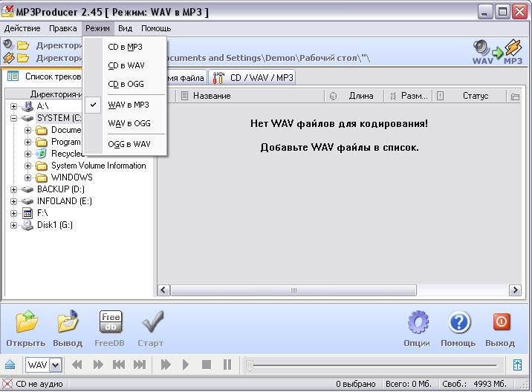Expand the BACKUP (D:) drive
Image resolution: width=532 pixels, height=392 pixels.
(x=13, y=189)
